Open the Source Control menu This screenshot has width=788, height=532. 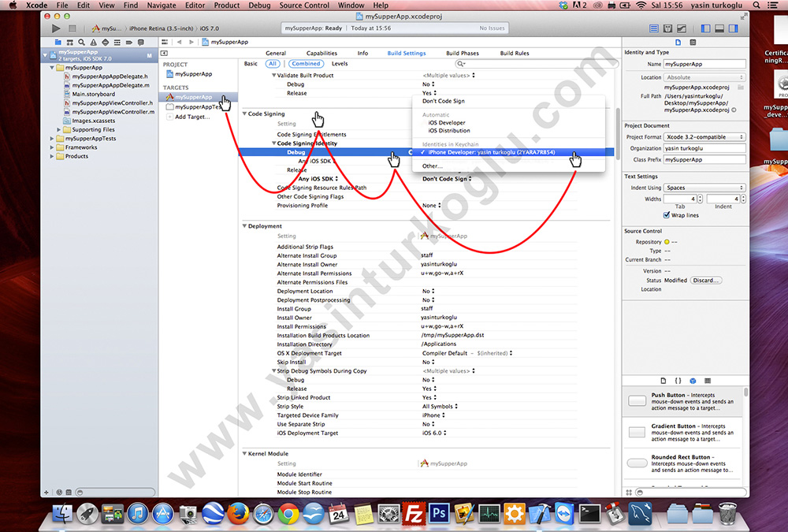pos(304,5)
